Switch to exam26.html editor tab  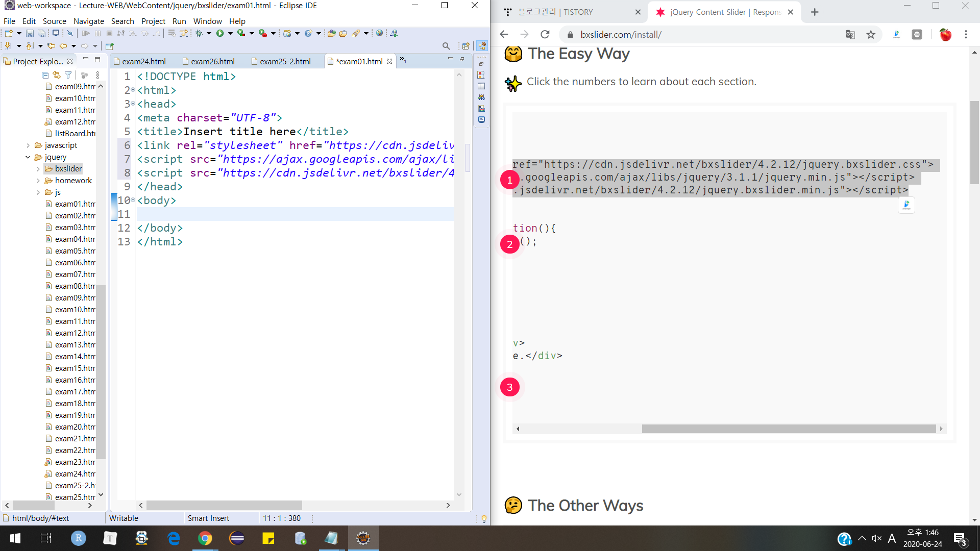pos(212,61)
